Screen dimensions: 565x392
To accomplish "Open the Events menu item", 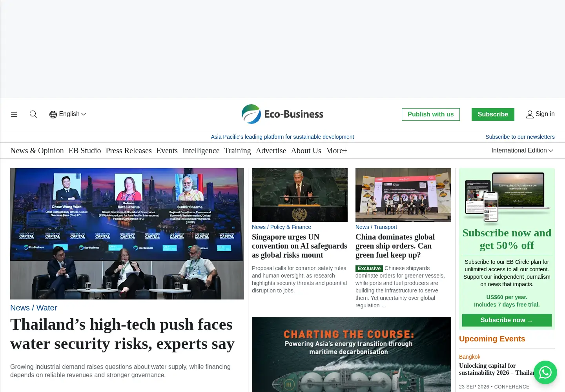I will [x=167, y=151].
